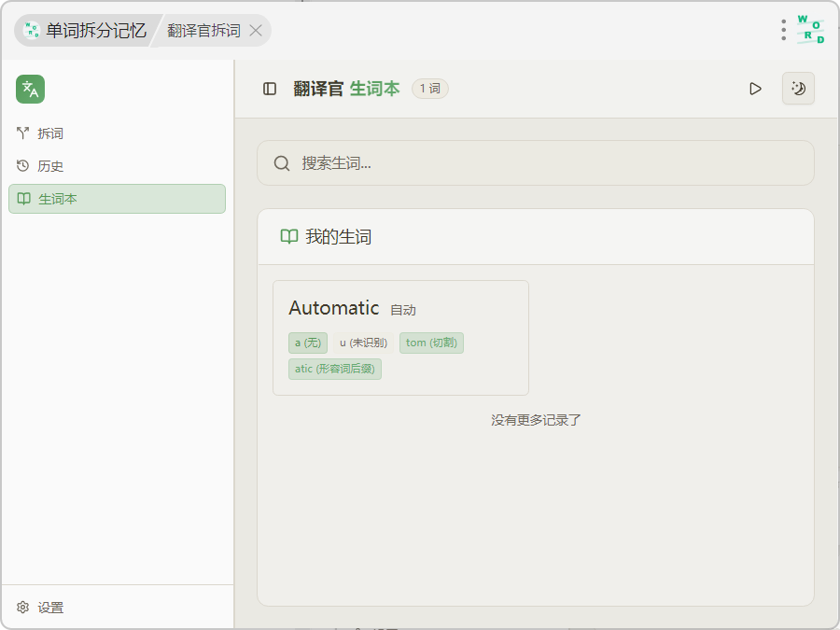Open the three-dot more options menu
The height and width of the screenshot is (630, 840).
pos(783,30)
